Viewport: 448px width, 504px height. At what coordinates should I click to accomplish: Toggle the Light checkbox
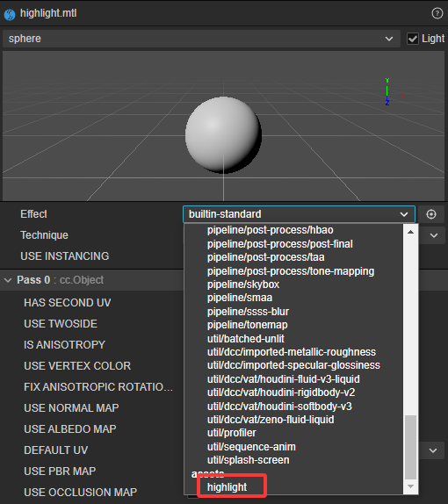point(412,39)
